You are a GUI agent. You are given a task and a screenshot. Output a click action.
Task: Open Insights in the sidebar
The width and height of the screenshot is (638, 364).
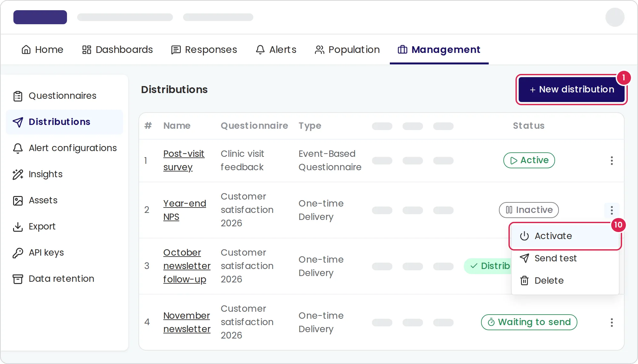point(64,174)
